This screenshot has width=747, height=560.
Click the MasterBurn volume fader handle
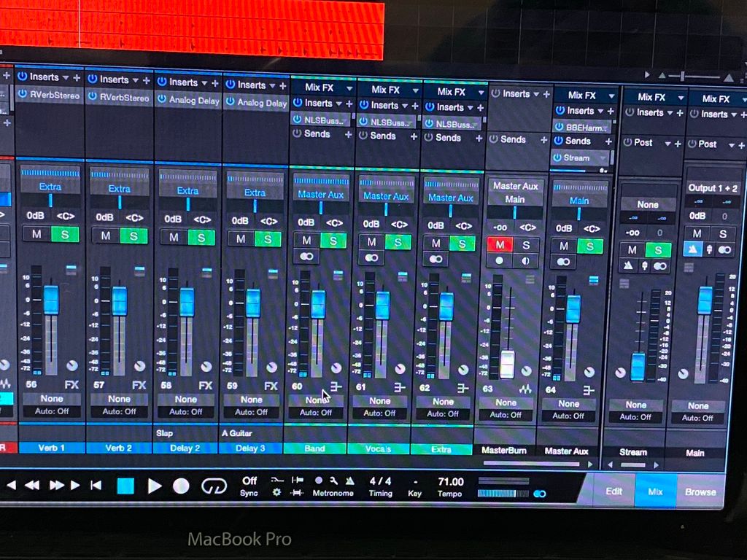(x=508, y=364)
